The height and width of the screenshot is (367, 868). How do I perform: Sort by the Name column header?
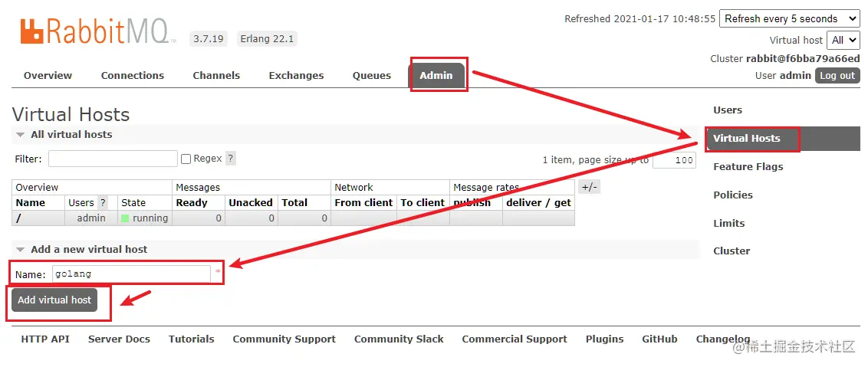(31, 202)
